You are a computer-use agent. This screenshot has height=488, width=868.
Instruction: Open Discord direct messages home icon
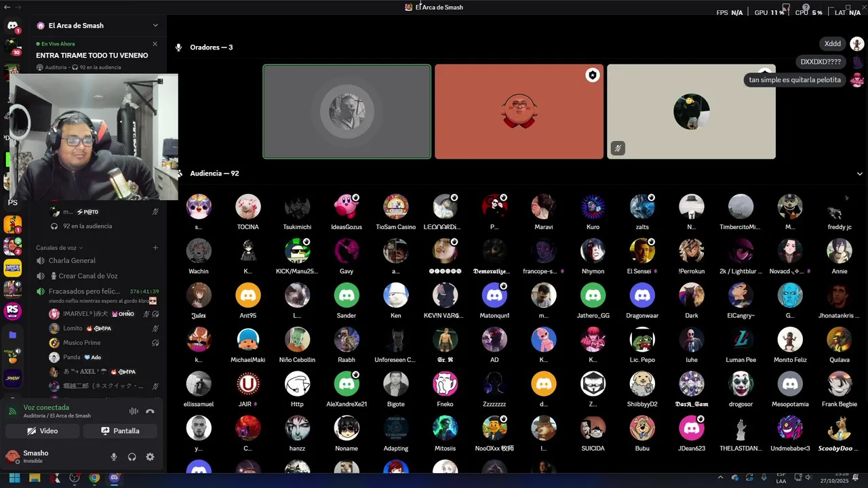[12, 26]
